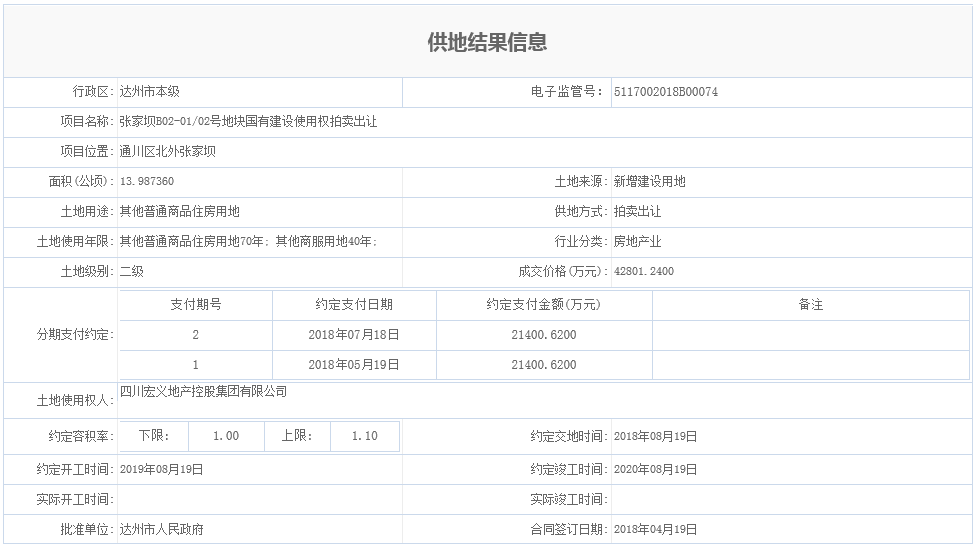
Task: Click the 支付期号 column header
Action: 196,305
